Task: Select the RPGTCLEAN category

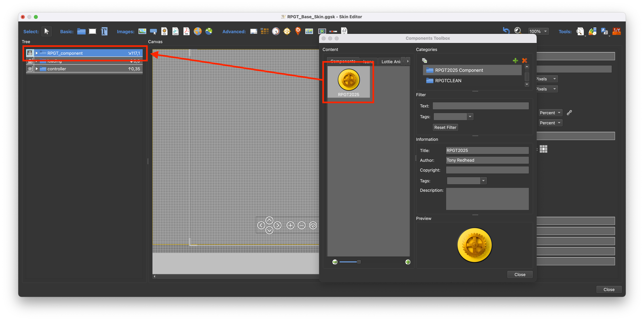Action: (448, 81)
